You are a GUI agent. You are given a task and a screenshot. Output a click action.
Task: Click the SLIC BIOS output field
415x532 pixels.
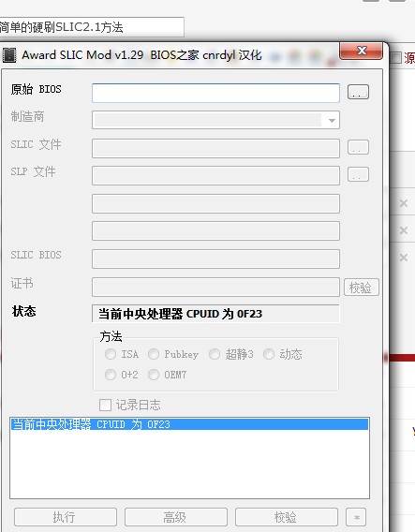coord(215,259)
